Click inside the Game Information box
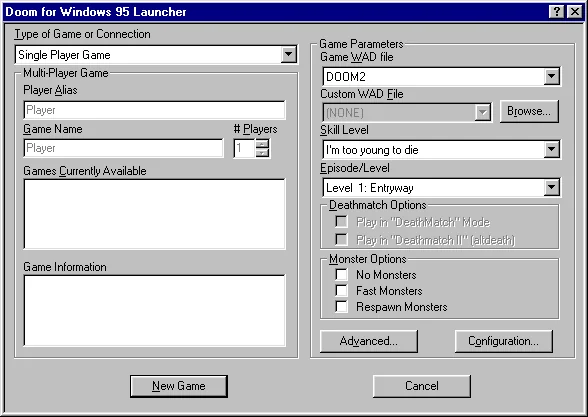The height and width of the screenshot is (417, 588). (154, 310)
